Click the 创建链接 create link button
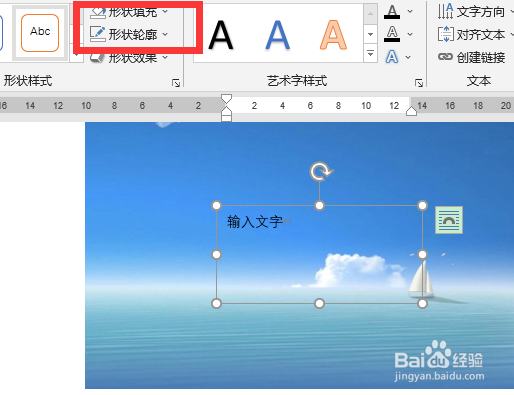This screenshot has width=514, height=395. [x=472, y=57]
